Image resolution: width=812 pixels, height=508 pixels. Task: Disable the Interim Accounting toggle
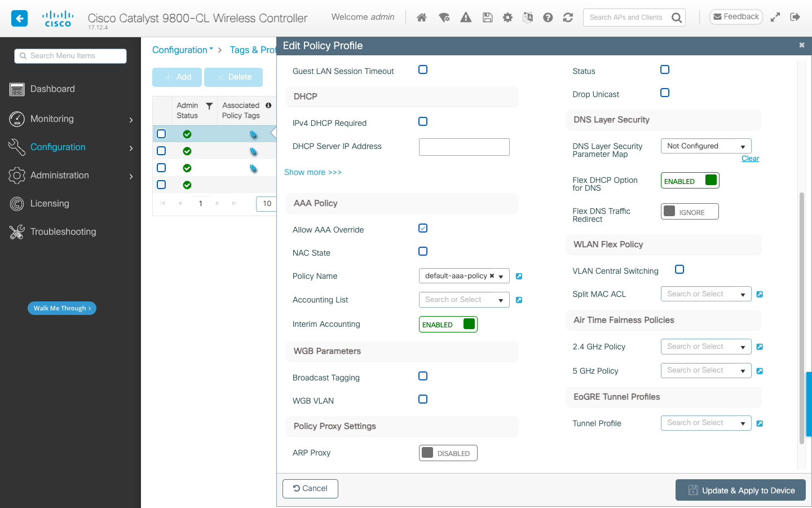[448, 324]
